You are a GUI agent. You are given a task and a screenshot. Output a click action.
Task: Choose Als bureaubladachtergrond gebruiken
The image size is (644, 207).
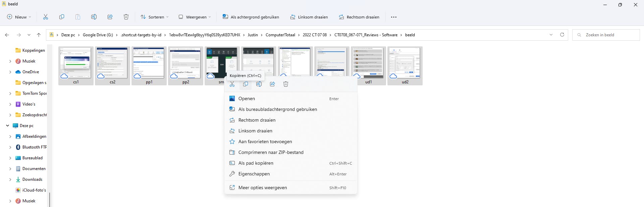pyautogui.click(x=290, y=109)
